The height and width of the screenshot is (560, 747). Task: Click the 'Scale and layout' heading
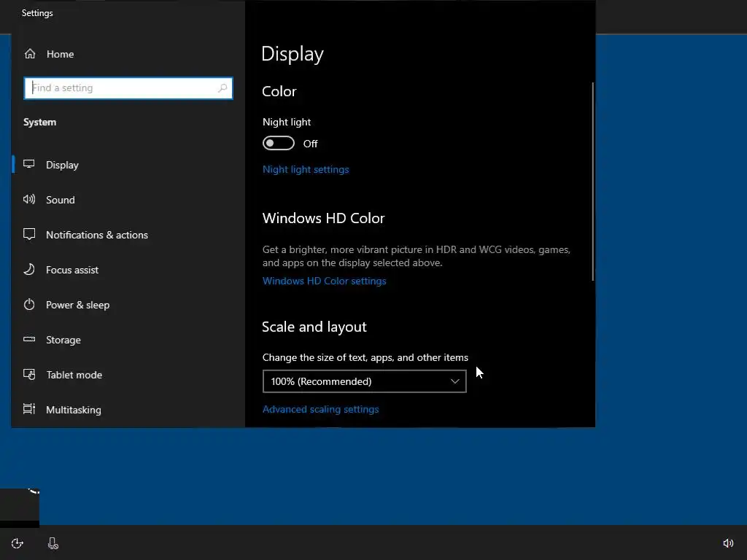click(314, 327)
